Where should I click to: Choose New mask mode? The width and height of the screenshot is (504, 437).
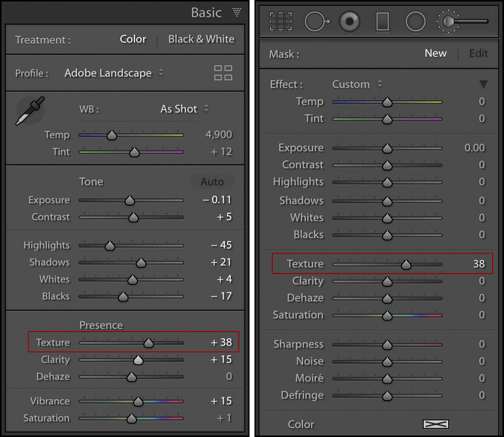(x=435, y=53)
